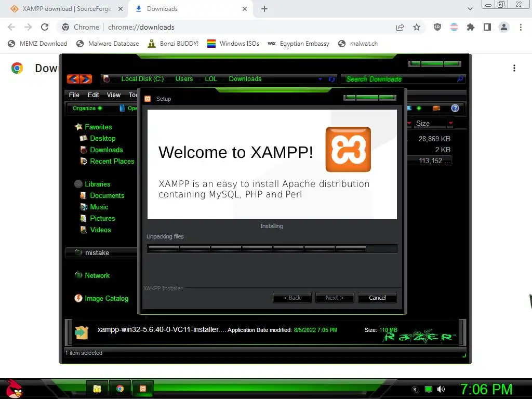This screenshot has width=532, height=399.
Task: Click LOL in the Explorer breadcrumb
Action: tap(211, 79)
